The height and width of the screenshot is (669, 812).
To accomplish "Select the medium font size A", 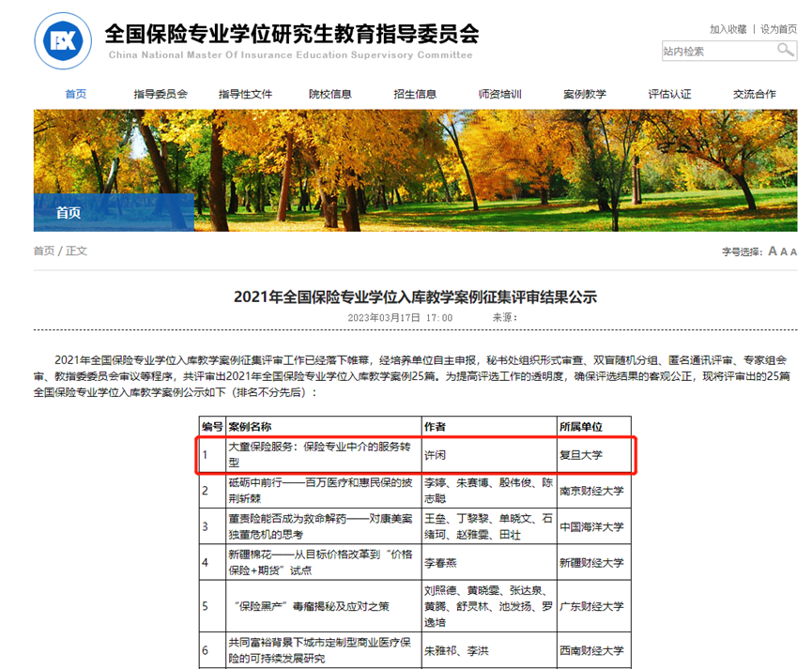I will 784,251.
